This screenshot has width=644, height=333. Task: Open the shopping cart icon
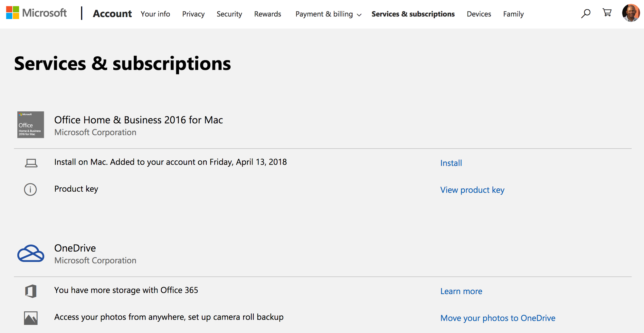607,13
